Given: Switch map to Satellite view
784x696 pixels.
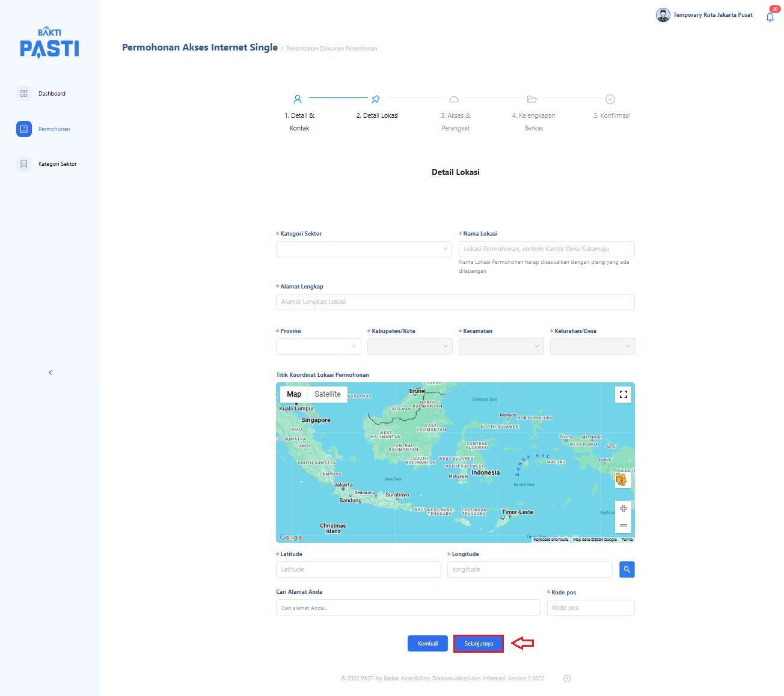Looking at the screenshot, I should click(x=327, y=394).
